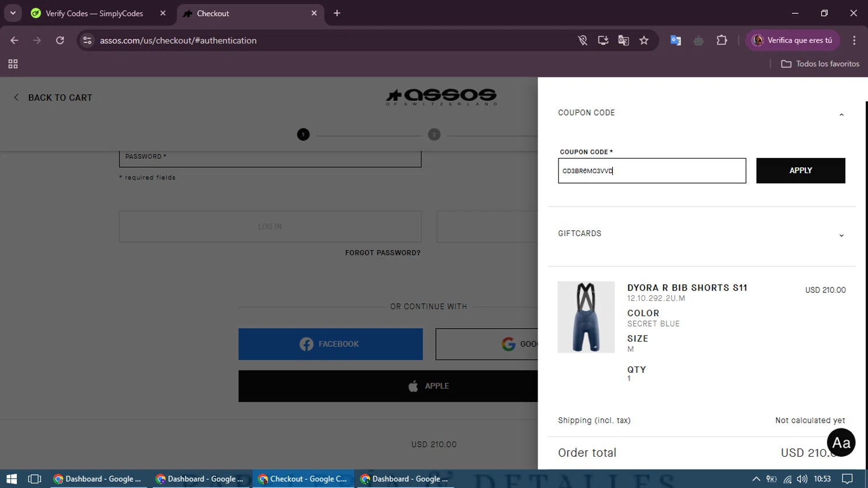868x488 pixels.
Task: Show hidden system tray icons
Action: [x=756, y=479]
